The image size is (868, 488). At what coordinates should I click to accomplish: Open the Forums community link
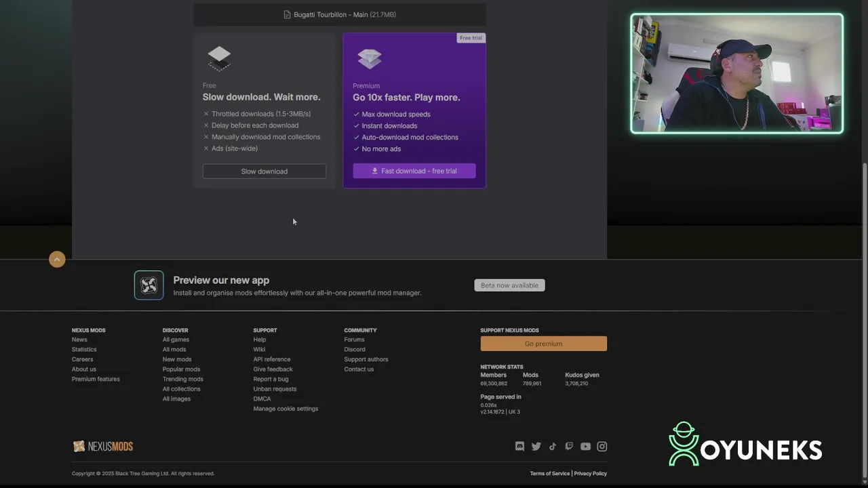pos(354,340)
